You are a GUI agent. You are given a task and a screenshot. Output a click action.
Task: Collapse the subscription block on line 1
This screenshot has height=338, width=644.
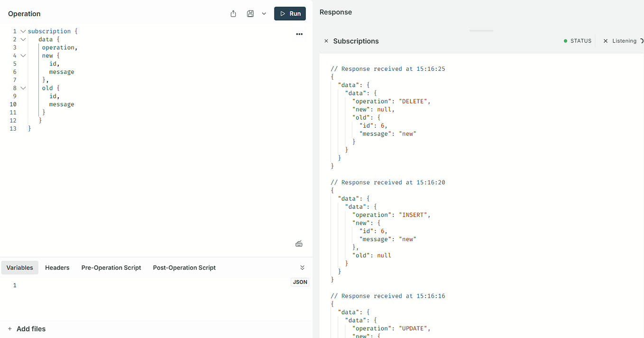[x=23, y=30]
